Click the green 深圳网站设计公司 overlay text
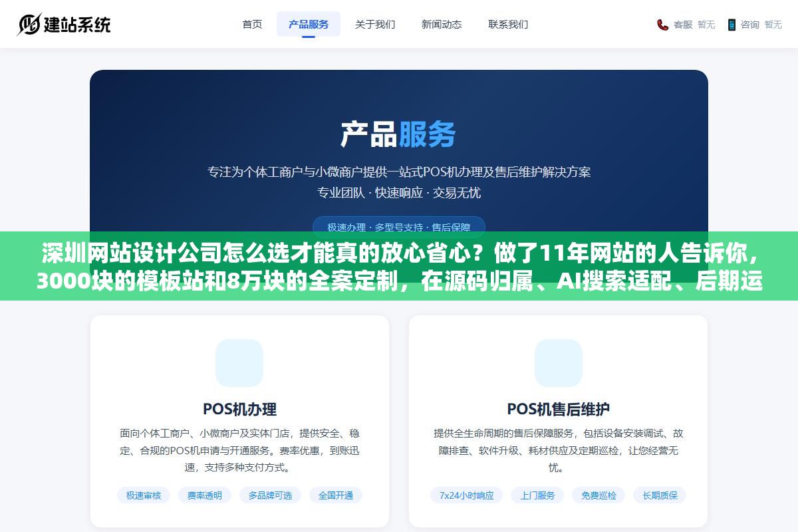This screenshot has width=798, height=532. click(399, 266)
